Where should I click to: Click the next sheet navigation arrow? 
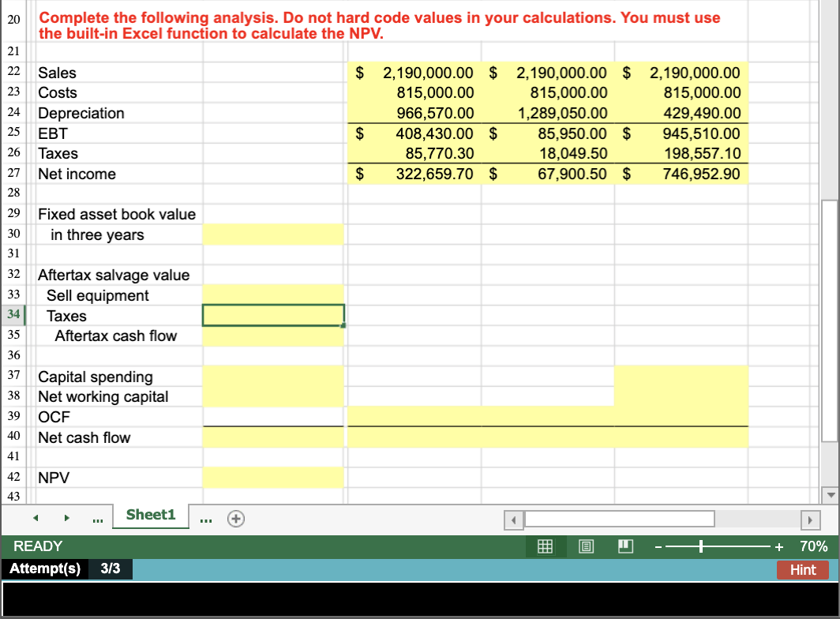(x=66, y=519)
